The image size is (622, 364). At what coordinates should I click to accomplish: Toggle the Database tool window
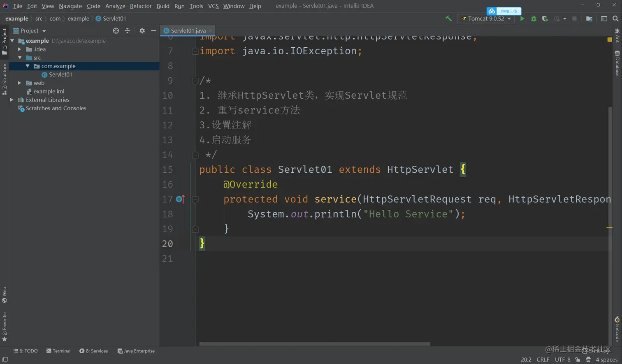617,63
